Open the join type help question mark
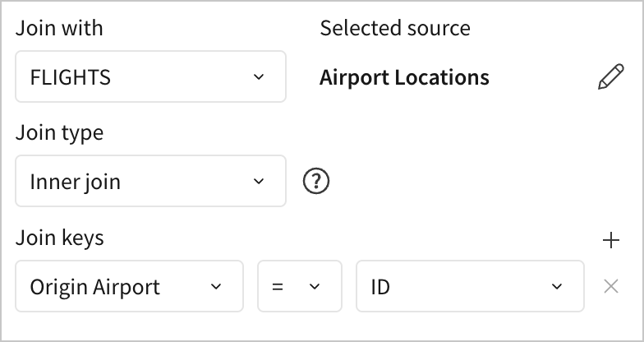The height and width of the screenshot is (342, 644). tap(315, 181)
